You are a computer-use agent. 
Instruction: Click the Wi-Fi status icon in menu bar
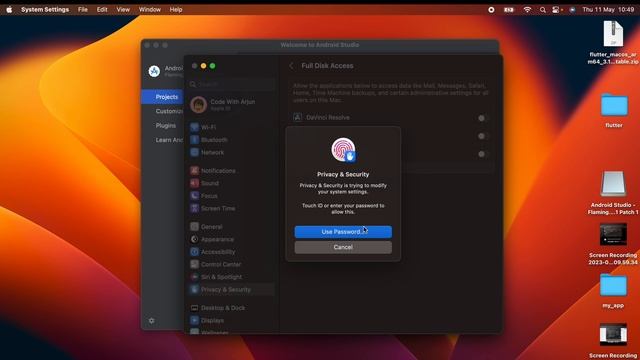click(527, 9)
